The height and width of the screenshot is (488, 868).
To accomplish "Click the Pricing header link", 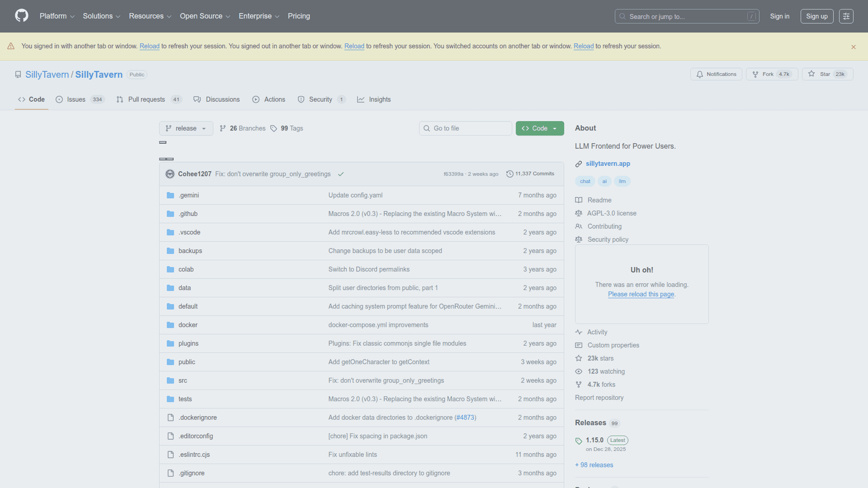I will click(299, 16).
